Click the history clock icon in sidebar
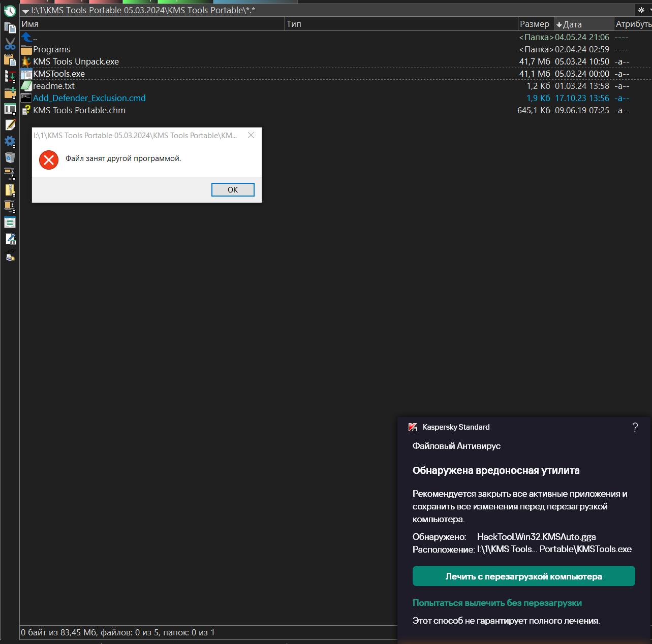The height and width of the screenshot is (644, 652). coord(10,11)
